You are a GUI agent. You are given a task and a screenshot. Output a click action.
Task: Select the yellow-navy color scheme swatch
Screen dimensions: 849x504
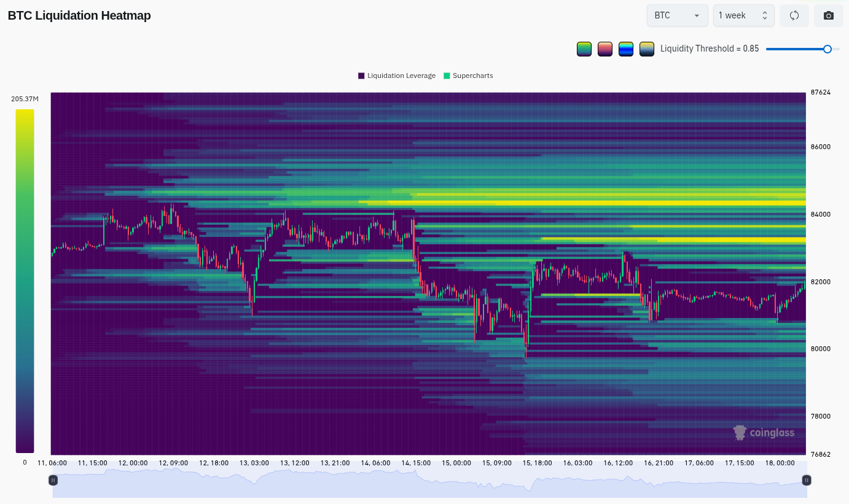pyautogui.click(x=647, y=48)
